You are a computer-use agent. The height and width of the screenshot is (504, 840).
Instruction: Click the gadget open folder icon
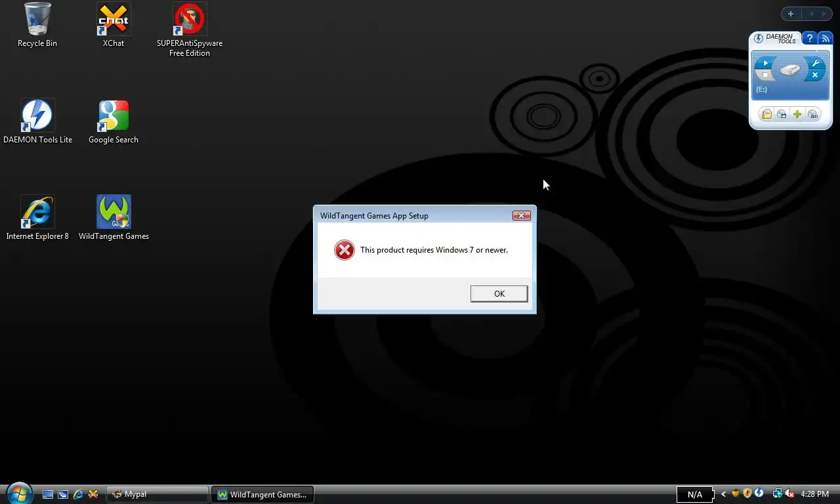click(x=766, y=115)
